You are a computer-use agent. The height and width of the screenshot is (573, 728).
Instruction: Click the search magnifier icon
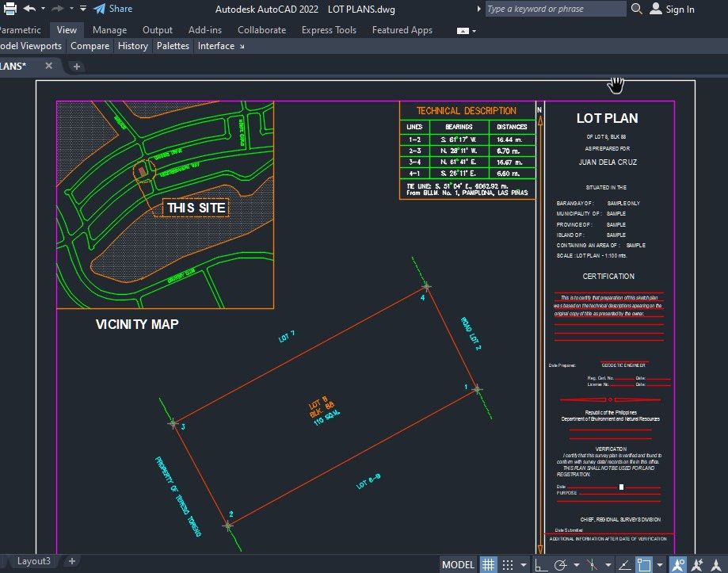(x=637, y=9)
